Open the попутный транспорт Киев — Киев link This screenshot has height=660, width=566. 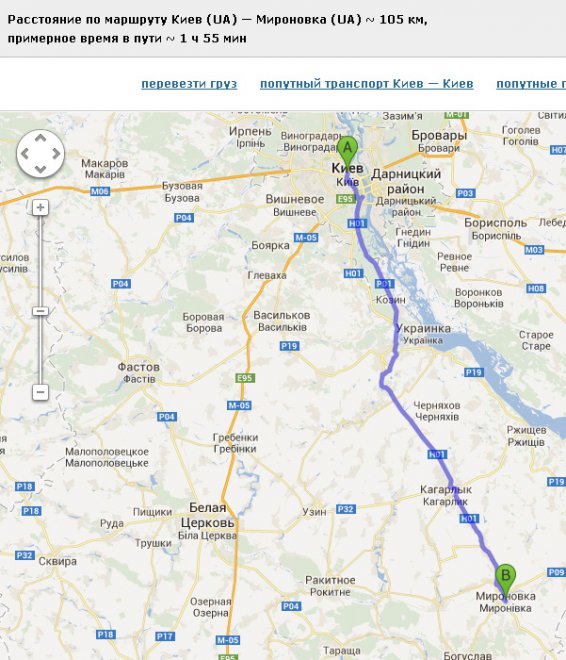[x=367, y=84]
